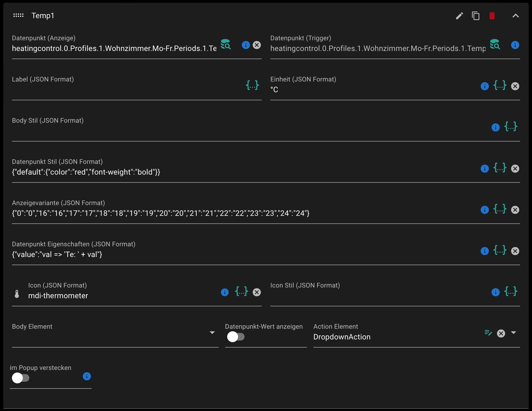Duplicate the Temp1 entry with copy icon

click(x=476, y=16)
